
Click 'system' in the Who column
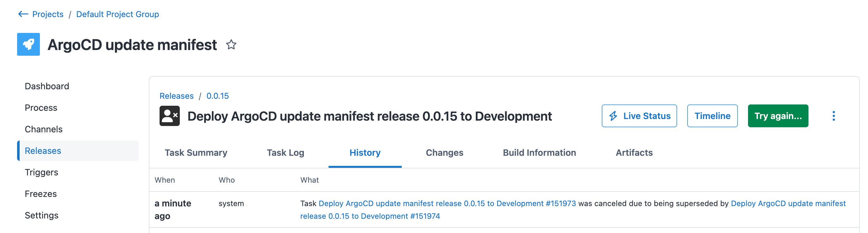coord(231,204)
